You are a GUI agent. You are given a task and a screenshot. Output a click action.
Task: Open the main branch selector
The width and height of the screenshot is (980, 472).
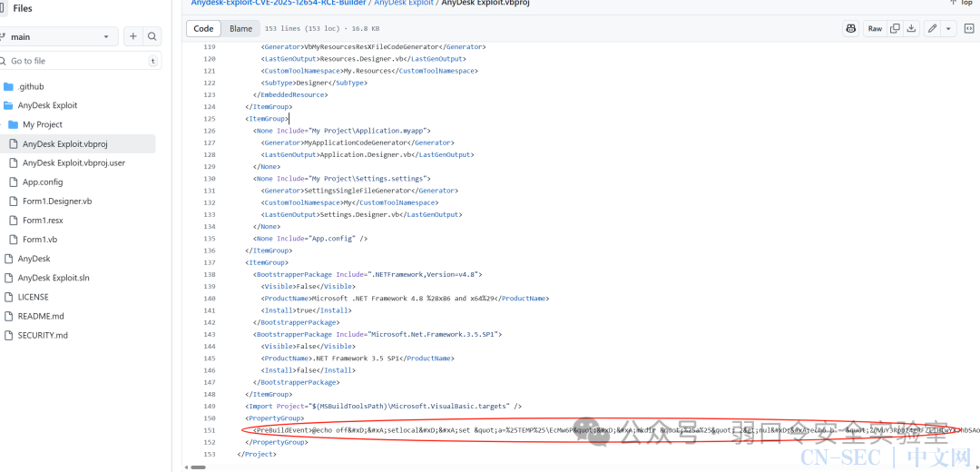point(58,37)
